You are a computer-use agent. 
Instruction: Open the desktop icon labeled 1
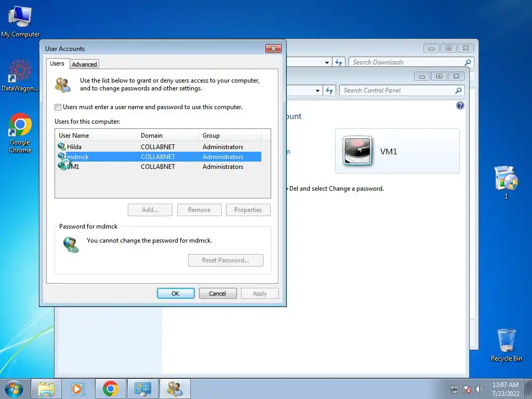[x=506, y=182]
